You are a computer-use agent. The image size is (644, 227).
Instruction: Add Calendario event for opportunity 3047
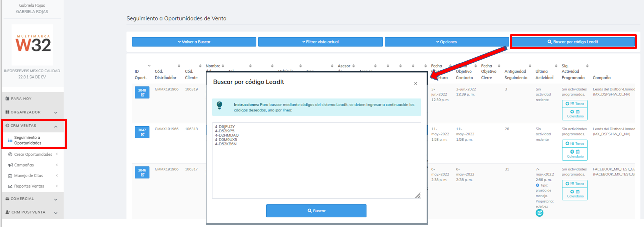coord(574,154)
